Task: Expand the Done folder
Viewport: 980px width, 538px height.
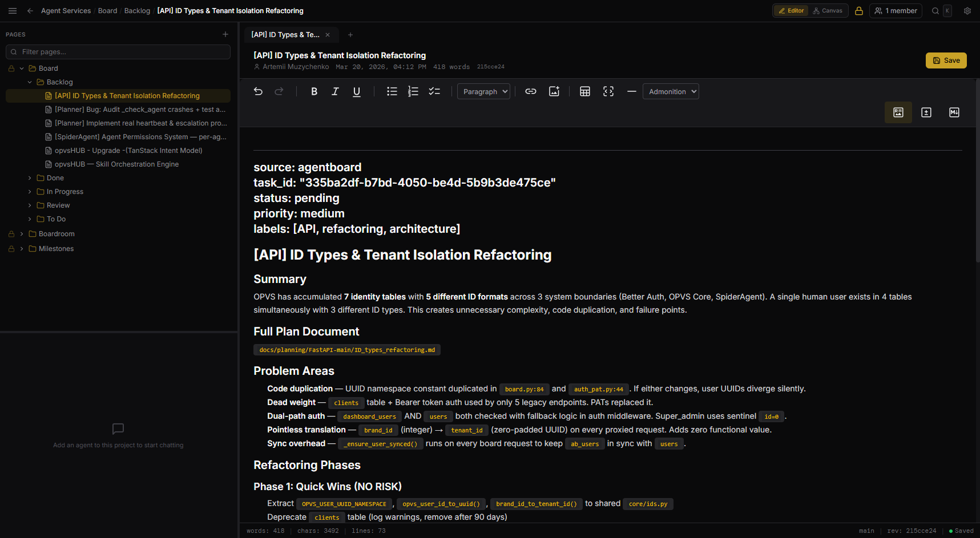Action: [x=30, y=178]
